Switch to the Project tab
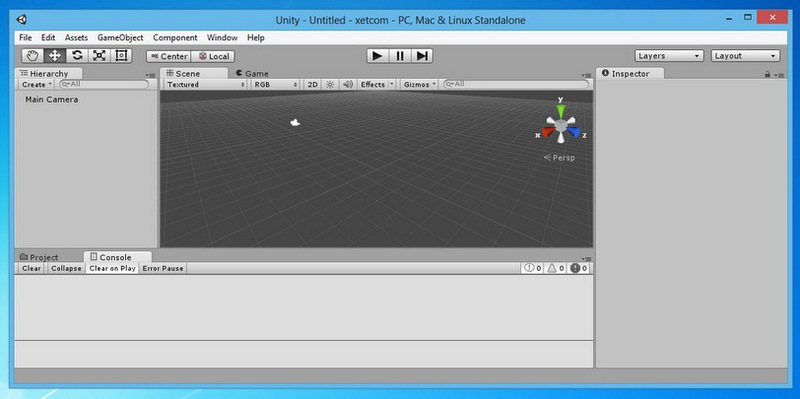Screen dimensions: 800x399 coord(39,257)
